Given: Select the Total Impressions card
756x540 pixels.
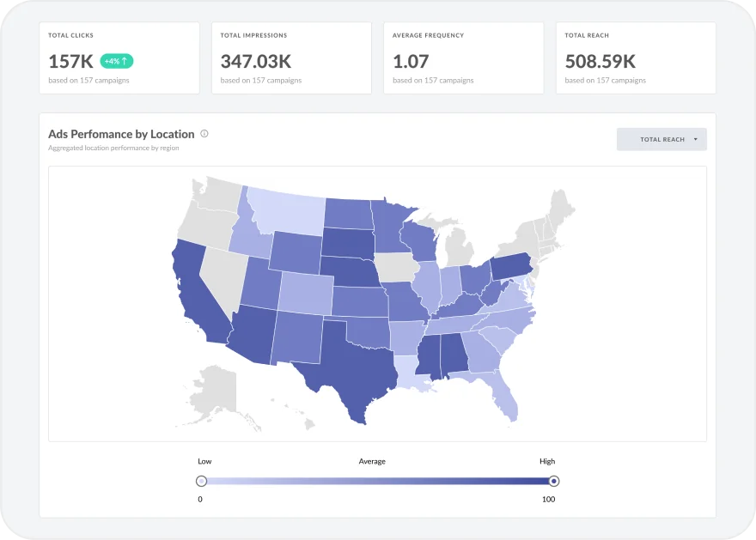Looking at the screenshot, I should coord(291,58).
